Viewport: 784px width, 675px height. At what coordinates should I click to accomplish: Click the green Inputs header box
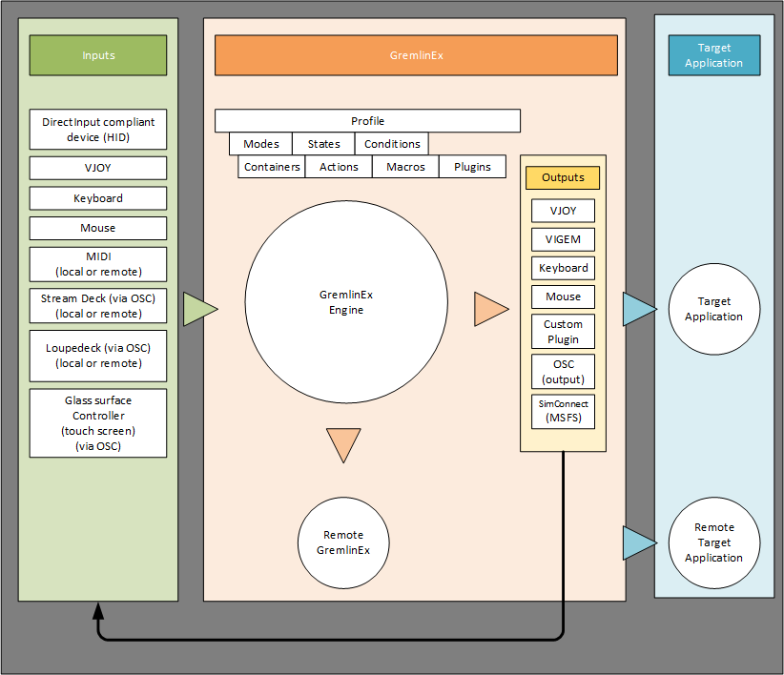click(98, 55)
